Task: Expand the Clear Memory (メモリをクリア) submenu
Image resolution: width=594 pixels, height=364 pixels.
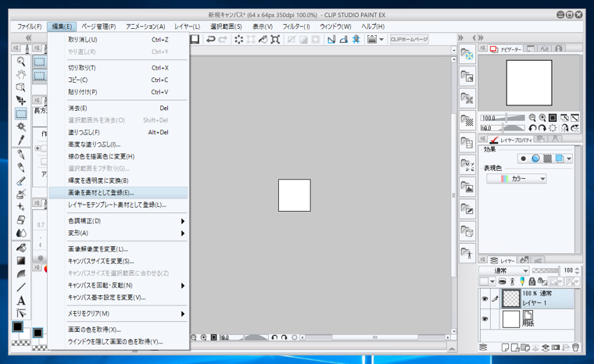Action: [118, 314]
